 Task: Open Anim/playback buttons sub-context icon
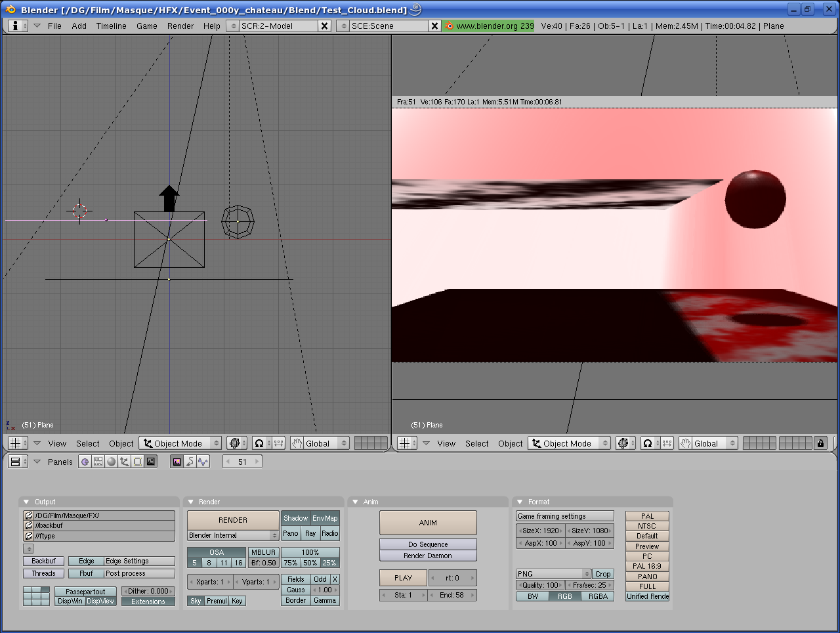coord(190,462)
